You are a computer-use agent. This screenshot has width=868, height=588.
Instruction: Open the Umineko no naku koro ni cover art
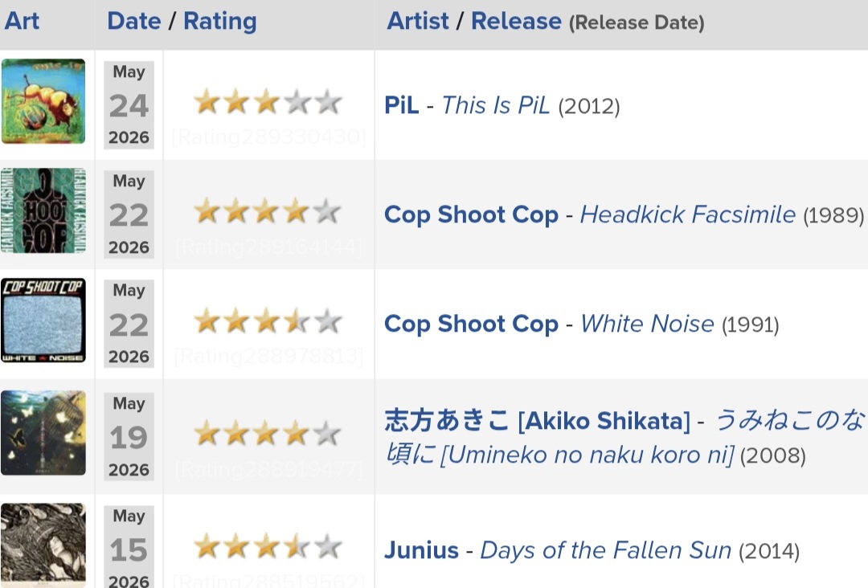[x=43, y=432]
